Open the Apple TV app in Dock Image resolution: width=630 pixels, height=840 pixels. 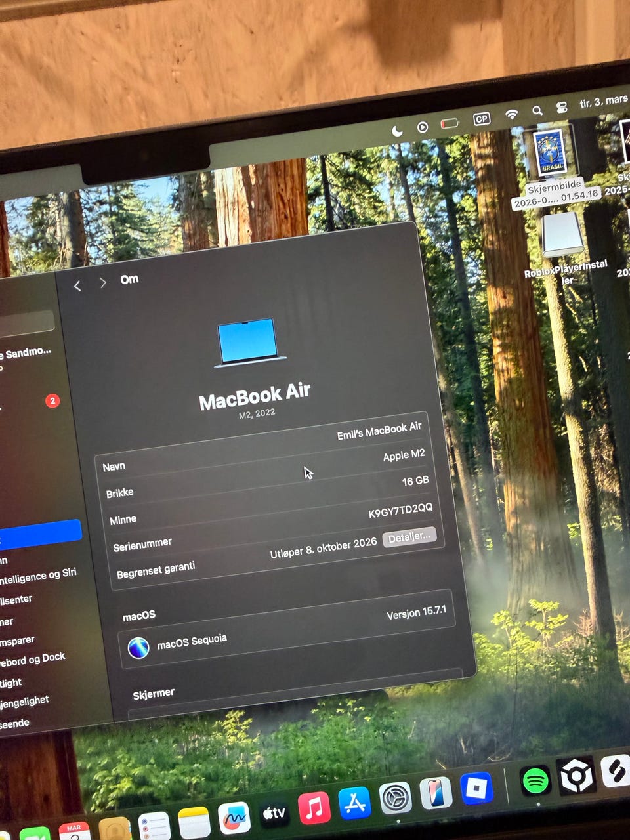274,814
